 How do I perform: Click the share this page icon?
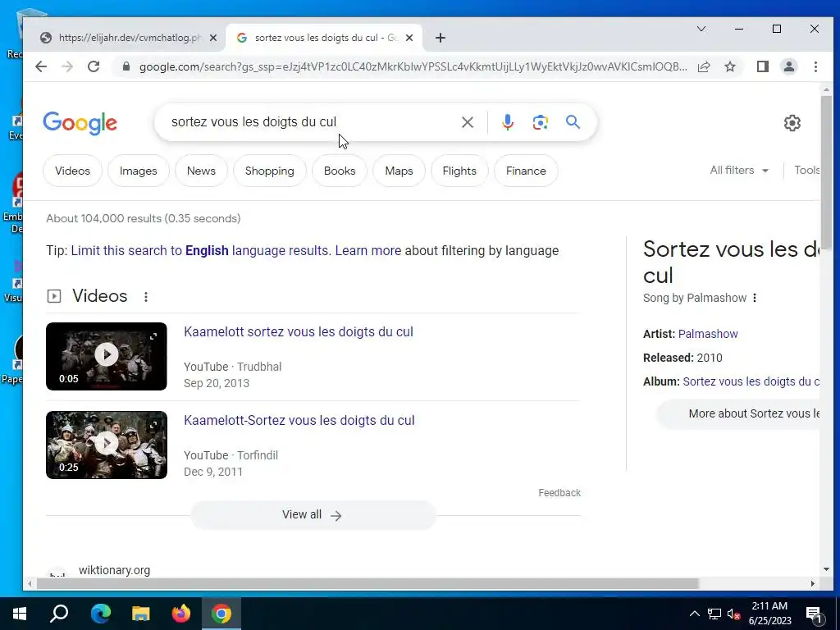[x=703, y=66]
